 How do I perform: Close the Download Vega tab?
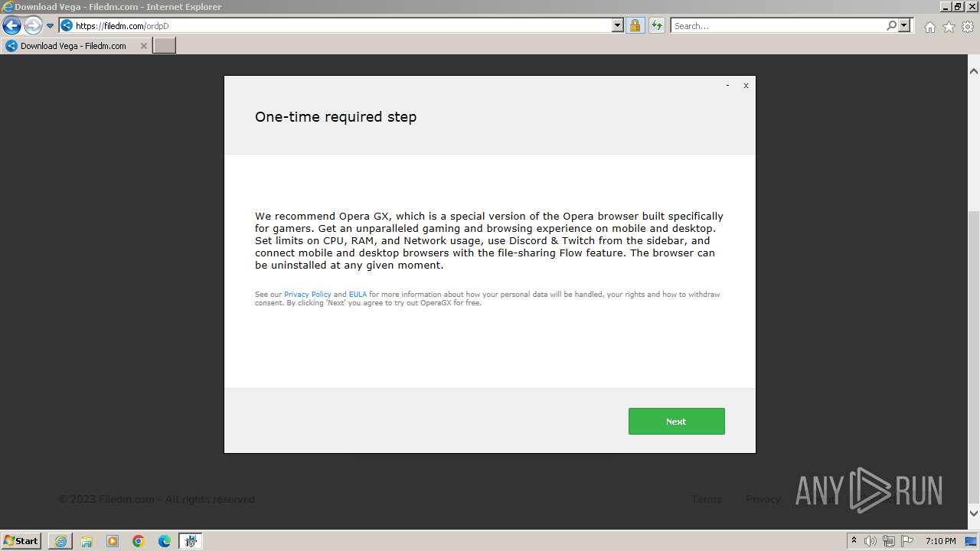143,46
